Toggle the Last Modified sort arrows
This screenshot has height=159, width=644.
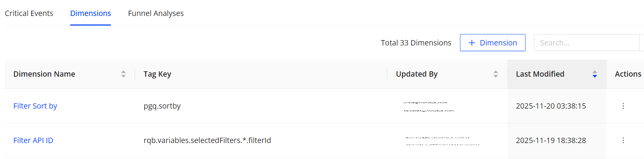[595, 74]
